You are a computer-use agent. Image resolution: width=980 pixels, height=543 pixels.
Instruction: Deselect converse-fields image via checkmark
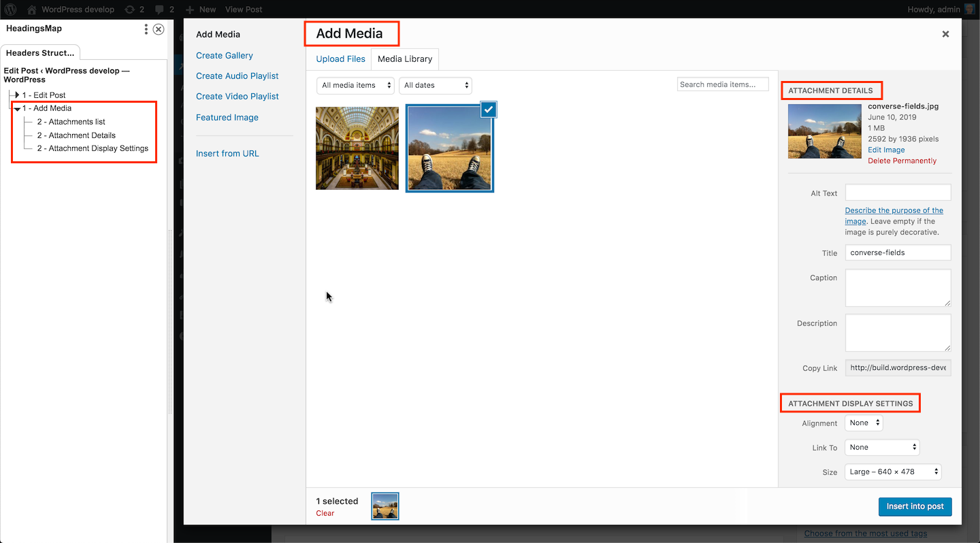489,109
